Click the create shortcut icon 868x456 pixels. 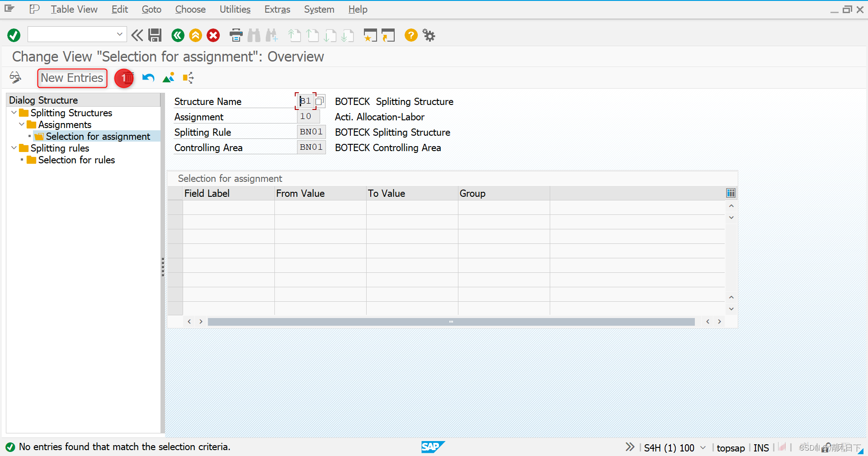pos(388,35)
